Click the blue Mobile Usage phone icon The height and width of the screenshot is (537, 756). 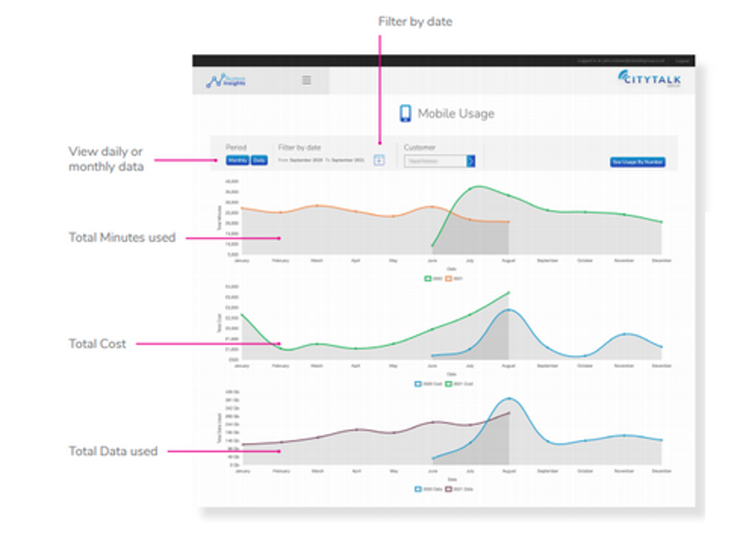405,114
